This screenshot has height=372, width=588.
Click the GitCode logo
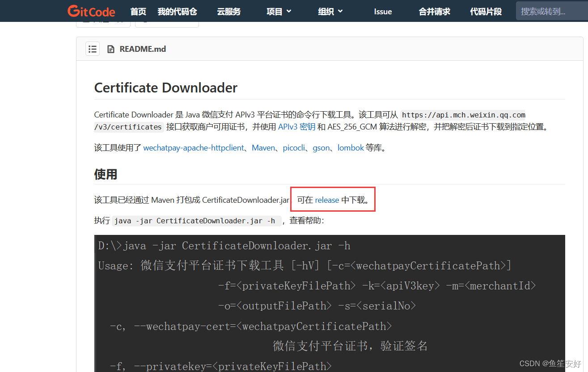91,11
